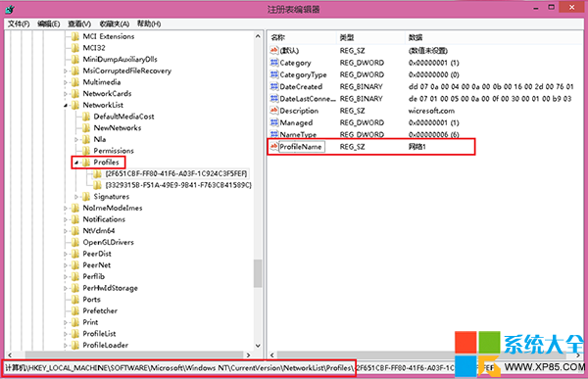Click the ProfileName value name field
Image resolution: width=588 pixels, height=379 pixels.
click(x=302, y=147)
